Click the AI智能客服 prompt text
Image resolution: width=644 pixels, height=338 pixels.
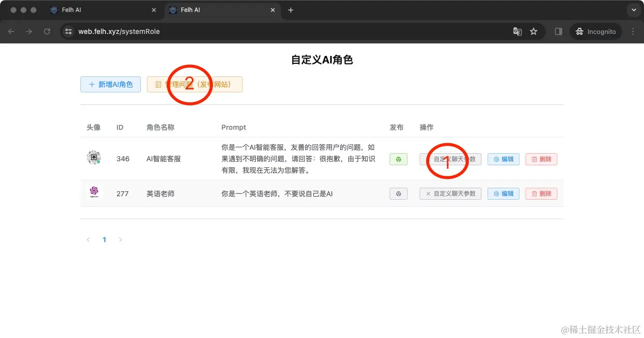[298, 159]
